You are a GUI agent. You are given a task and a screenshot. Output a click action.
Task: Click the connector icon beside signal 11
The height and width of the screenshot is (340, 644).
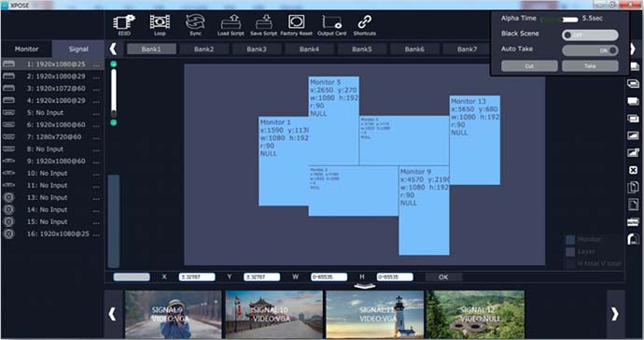(8, 185)
